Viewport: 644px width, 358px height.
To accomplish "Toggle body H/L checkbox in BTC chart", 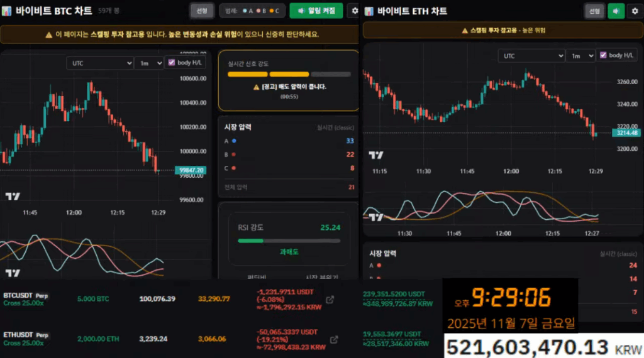I will point(172,63).
